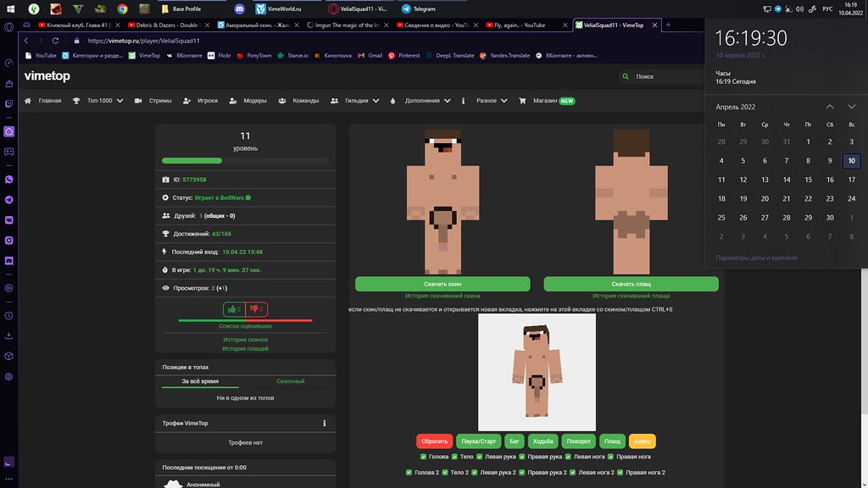Click the info icon in Трофеи VimeTop

click(x=325, y=423)
